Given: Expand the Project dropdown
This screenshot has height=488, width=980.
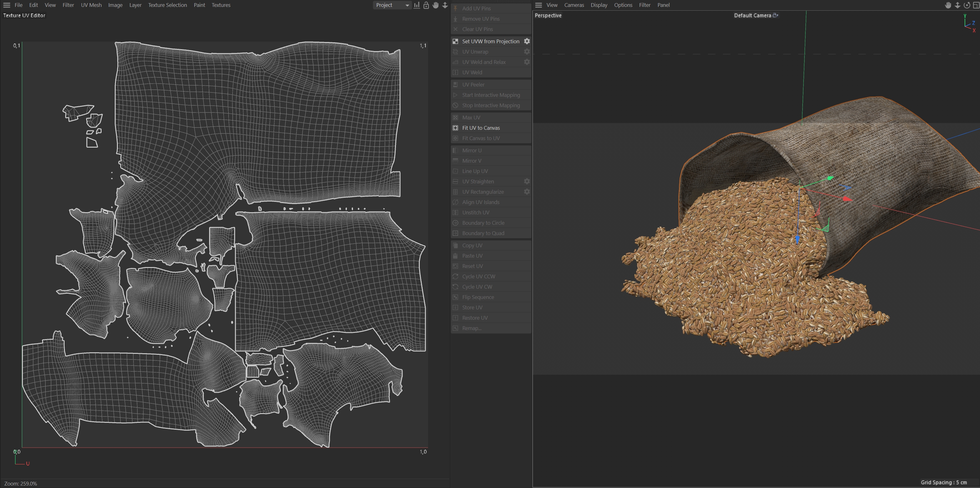Looking at the screenshot, I should coord(392,5).
